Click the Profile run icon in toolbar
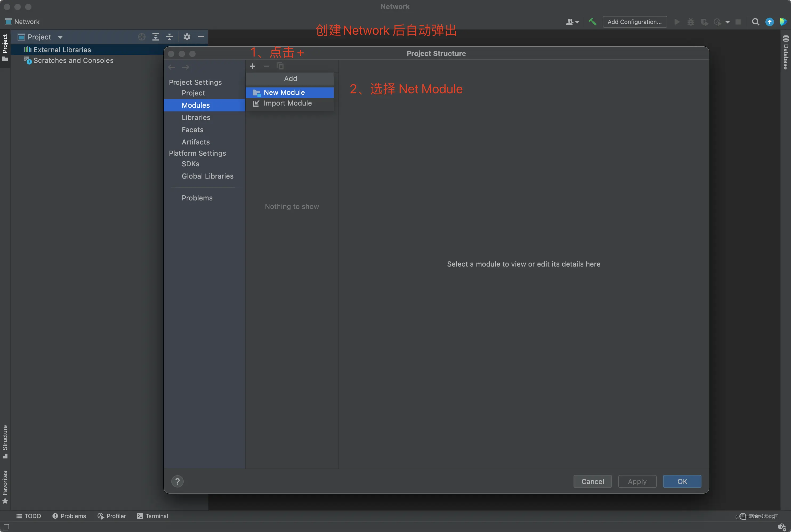Image resolution: width=791 pixels, height=532 pixels. [x=717, y=22]
